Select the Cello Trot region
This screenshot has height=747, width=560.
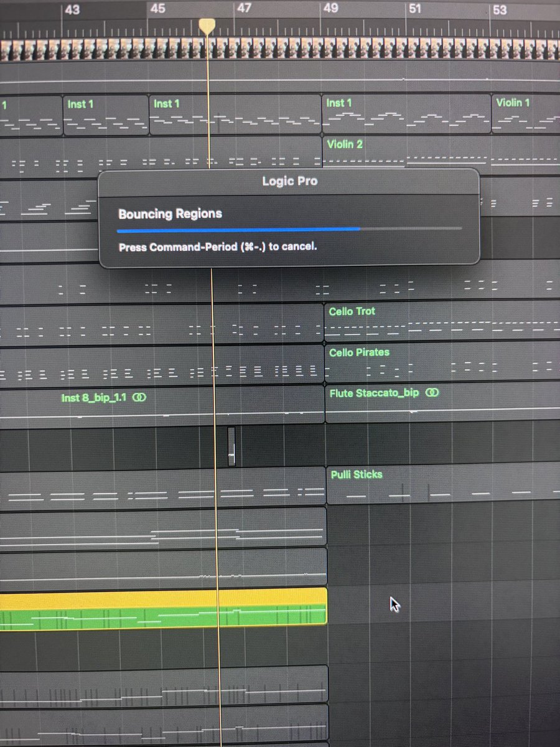[442, 322]
